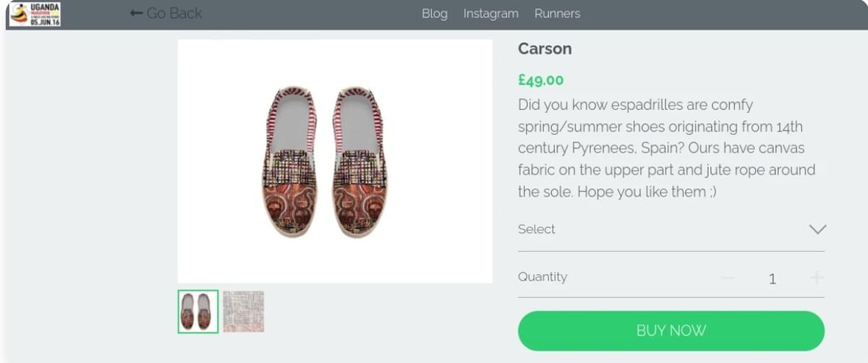This screenshot has width=868, height=363.
Task: Decrease quantity with the minus icon
Action: click(728, 278)
